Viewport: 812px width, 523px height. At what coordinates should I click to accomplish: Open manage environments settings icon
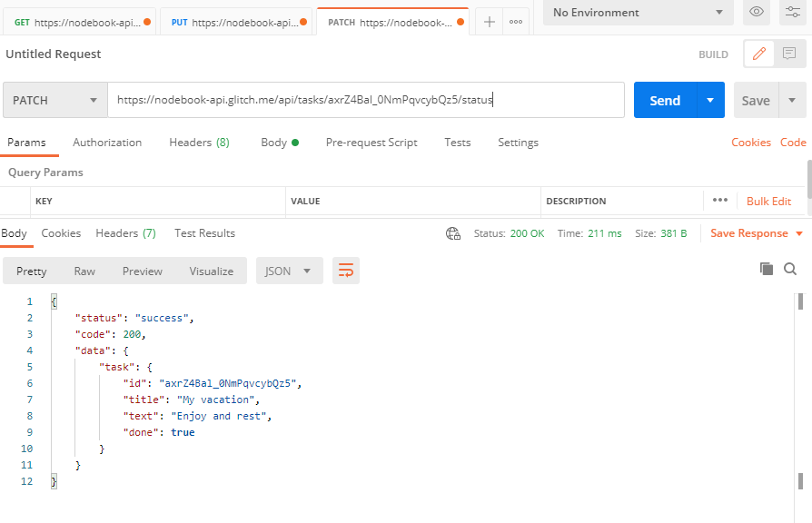point(790,12)
